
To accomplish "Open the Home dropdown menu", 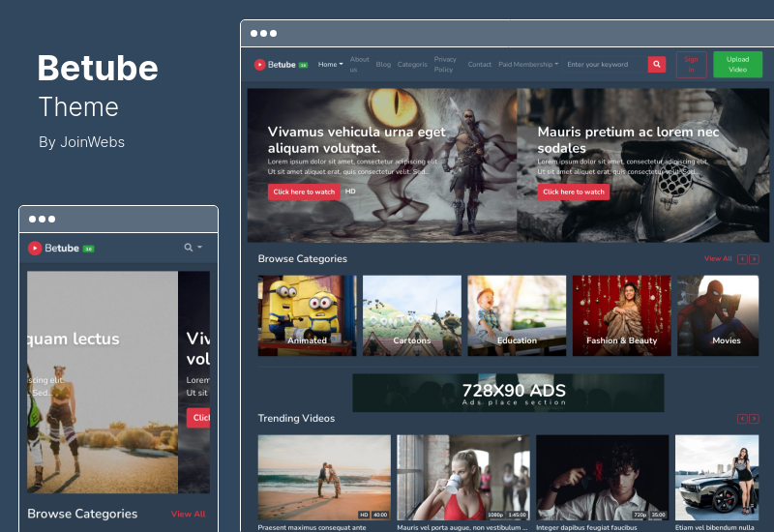I will tap(330, 64).
